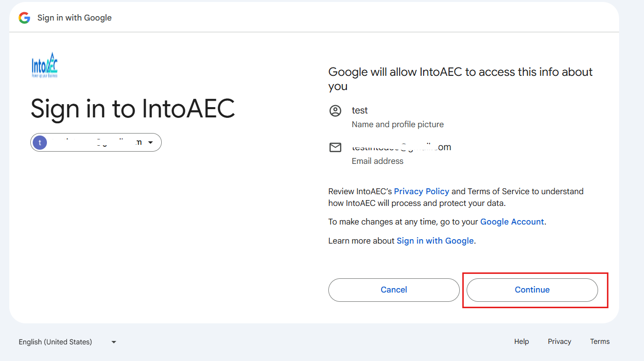Image resolution: width=644 pixels, height=361 pixels.
Task: Open the Help footer link
Action: (x=521, y=341)
